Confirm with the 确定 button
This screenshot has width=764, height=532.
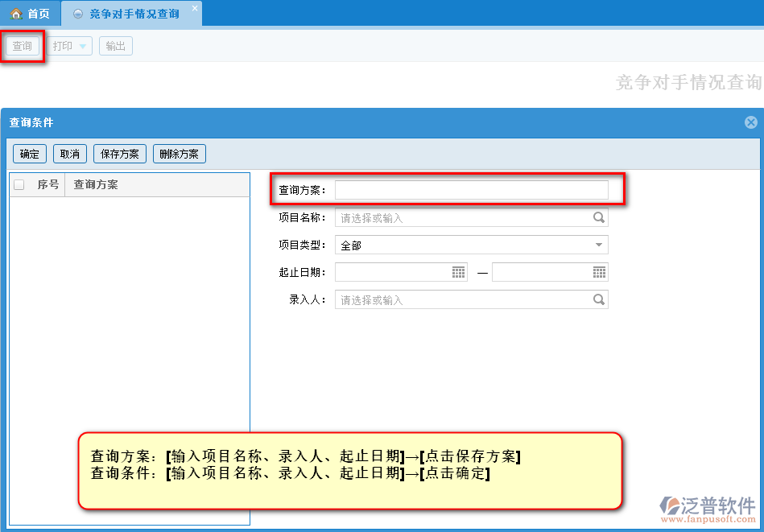[30, 154]
